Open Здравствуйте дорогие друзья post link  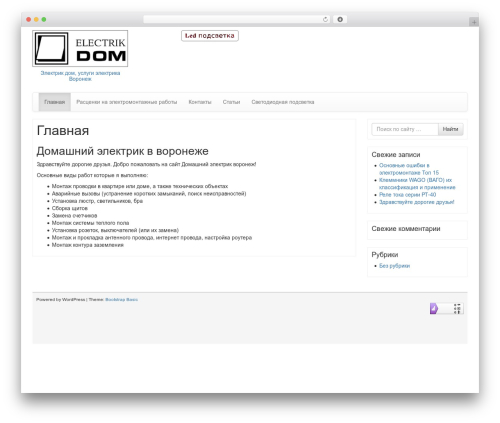pyautogui.click(x=417, y=202)
